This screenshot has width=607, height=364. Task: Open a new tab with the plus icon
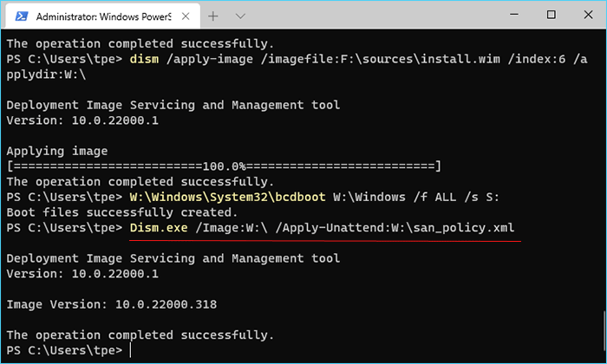click(x=213, y=16)
